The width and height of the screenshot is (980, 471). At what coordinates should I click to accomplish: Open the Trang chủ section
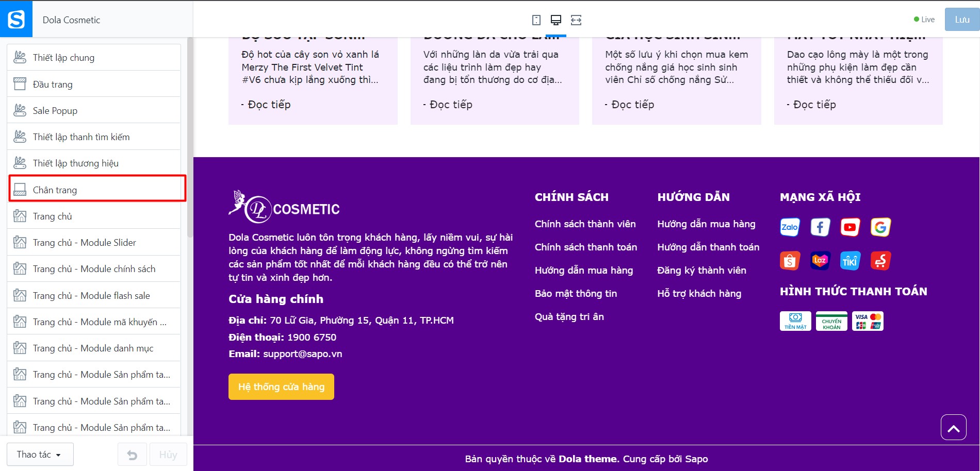point(94,216)
